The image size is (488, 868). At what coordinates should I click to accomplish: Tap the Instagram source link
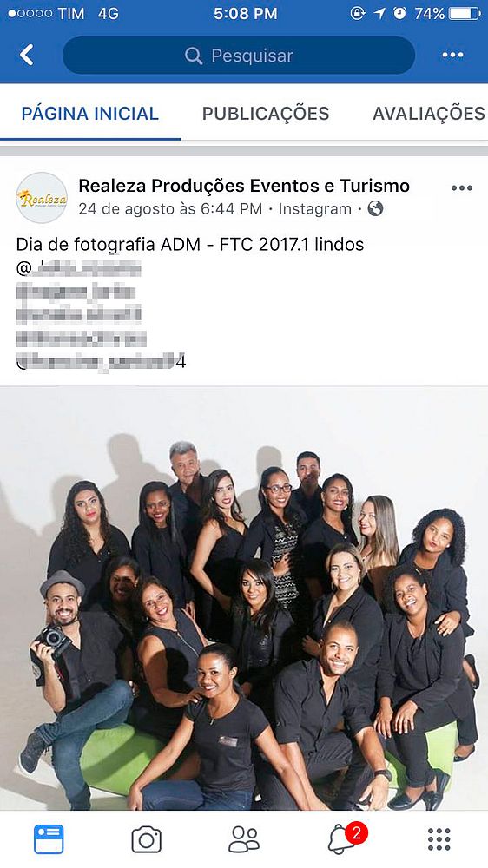pos(314,208)
